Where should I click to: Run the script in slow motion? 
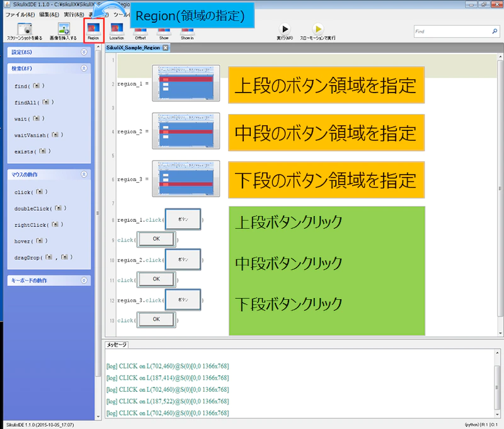click(x=318, y=28)
